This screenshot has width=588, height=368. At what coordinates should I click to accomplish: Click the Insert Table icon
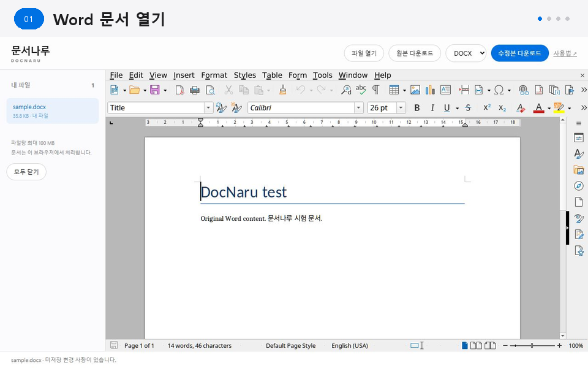click(x=394, y=90)
